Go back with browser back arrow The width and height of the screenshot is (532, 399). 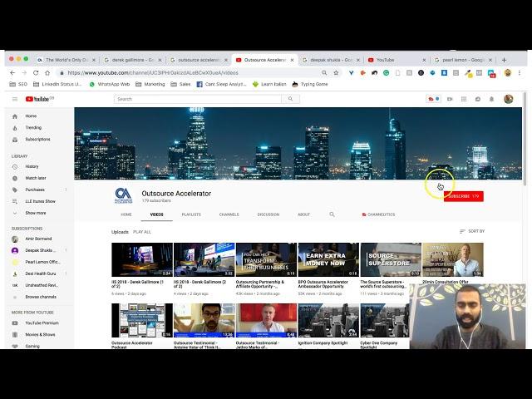click(x=12, y=72)
